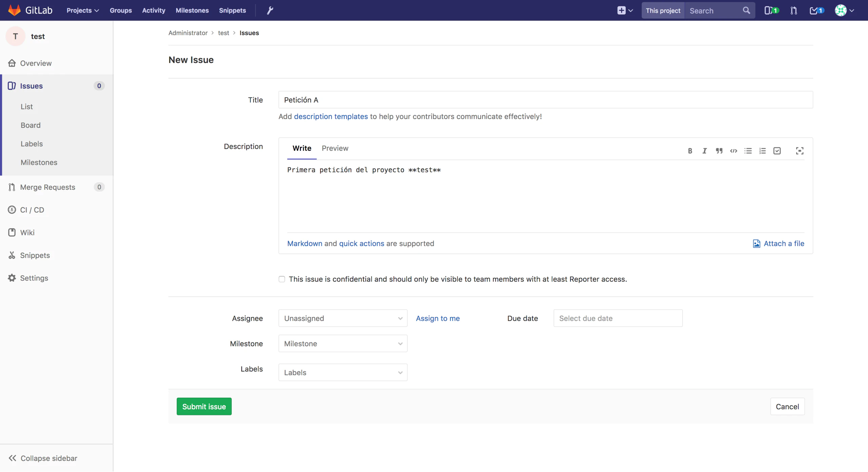
Task: Open the Labels dropdown
Action: point(343,372)
